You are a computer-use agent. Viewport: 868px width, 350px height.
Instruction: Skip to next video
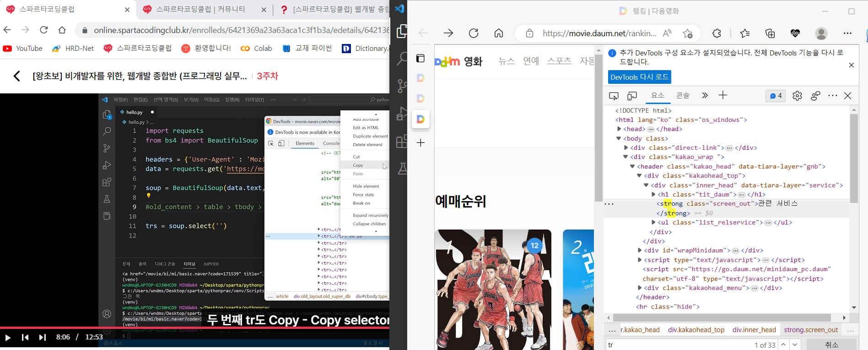pyautogui.click(x=43, y=338)
